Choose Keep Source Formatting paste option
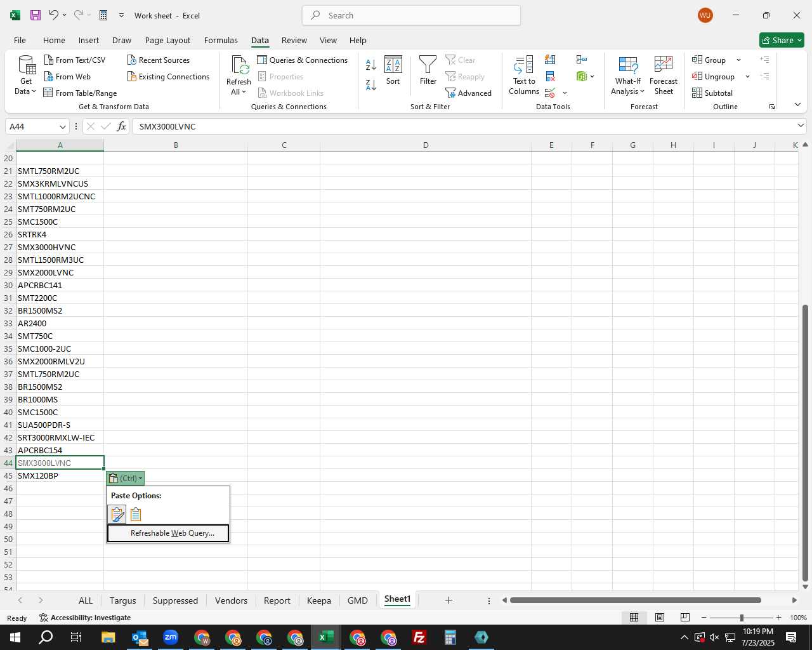The height and width of the screenshot is (650, 812). pyautogui.click(x=117, y=514)
